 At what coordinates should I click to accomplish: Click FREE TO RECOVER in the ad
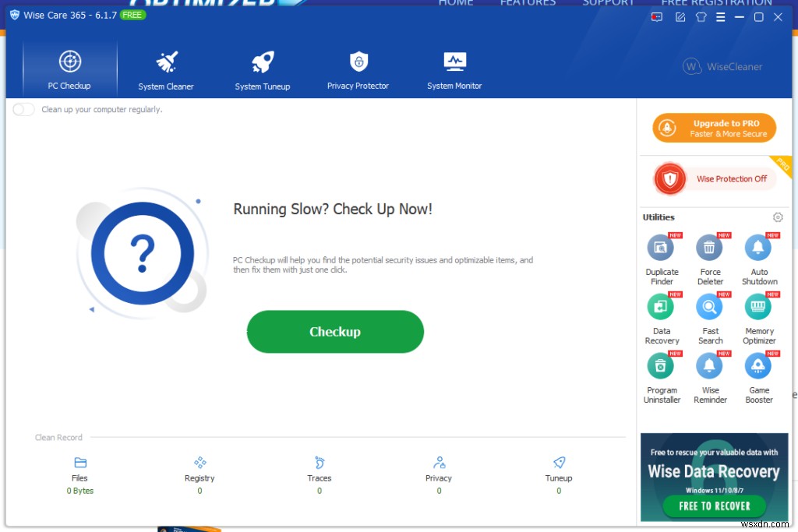click(713, 506)
